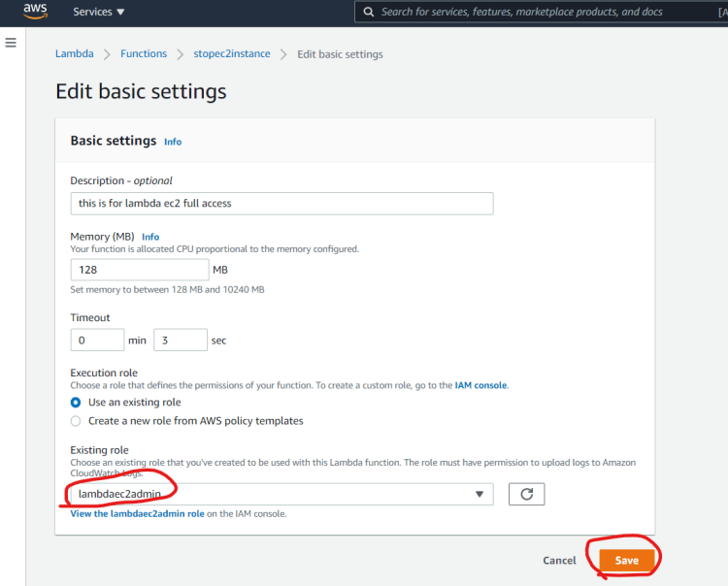
Task: Open the hamburger side navigation menu
Action: click(x=11, y=43)
